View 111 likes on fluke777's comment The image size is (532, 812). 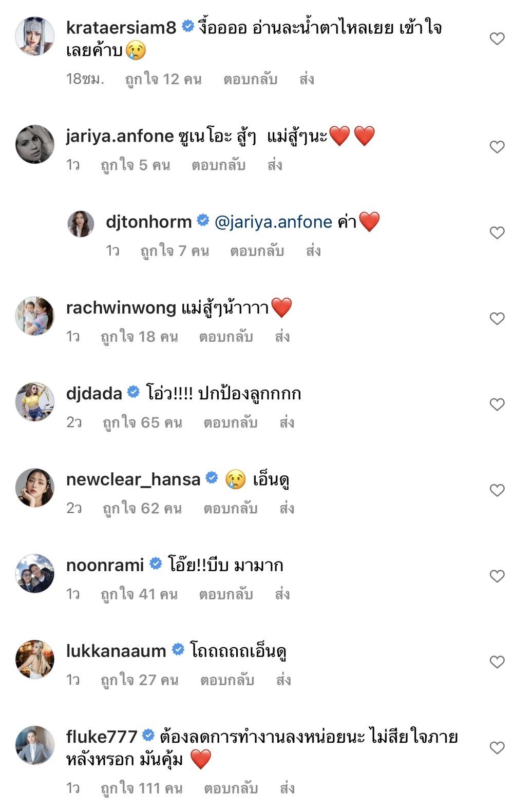[141, 788]
